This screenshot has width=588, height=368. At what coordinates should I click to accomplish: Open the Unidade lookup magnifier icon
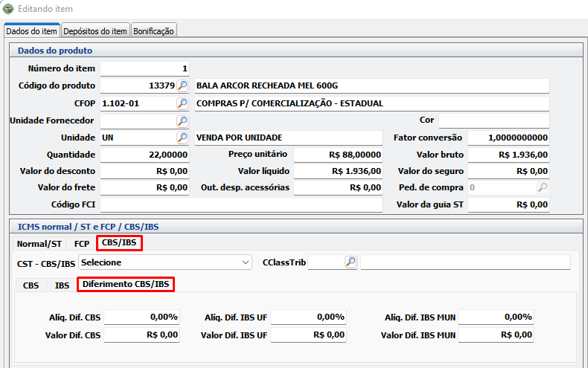(182, 138)
